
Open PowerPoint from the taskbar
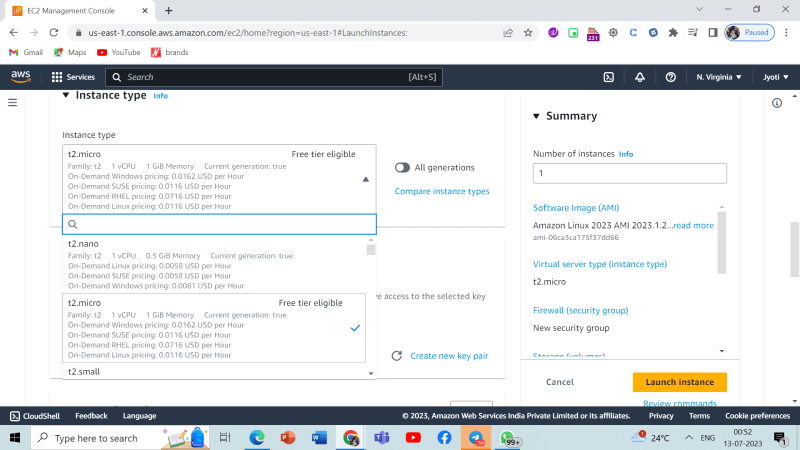(x=288, y=438)
